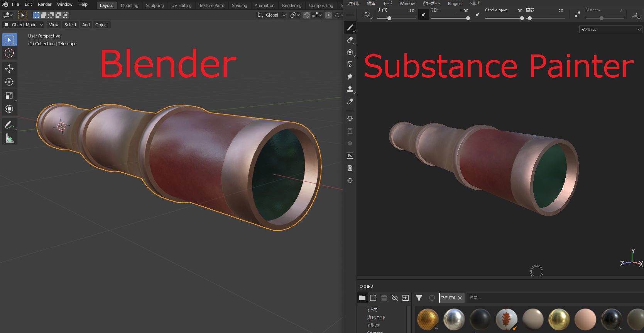The height and width of the screenshot is (333, 644).
Task: Adjust the フロー flow slider
Action: [450, 18]
